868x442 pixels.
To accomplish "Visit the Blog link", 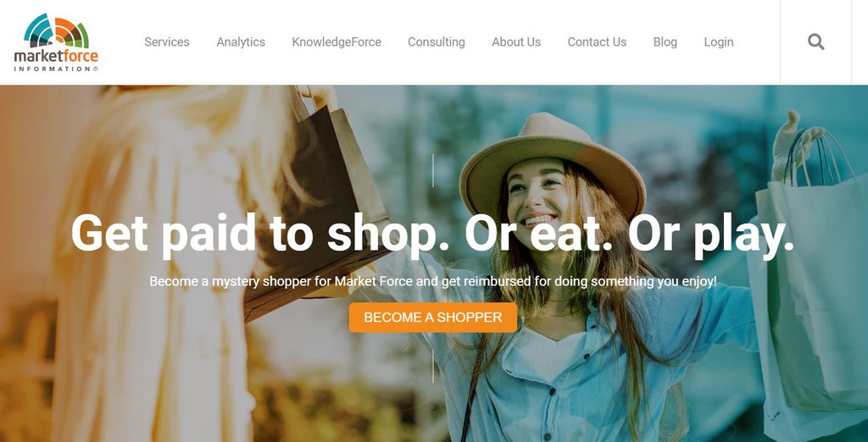I will pyautogui.click(x=665, y=42).
